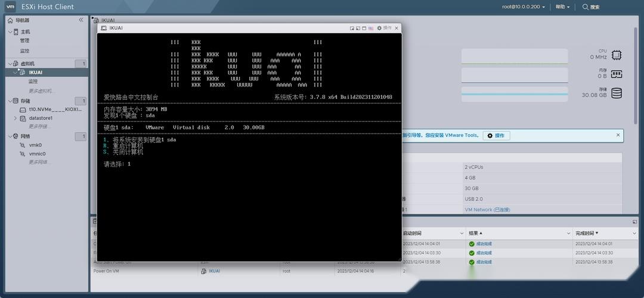The image size is (644, 298).
Task: Click the console fullscreen window icon
Action: tap(364, 29)
